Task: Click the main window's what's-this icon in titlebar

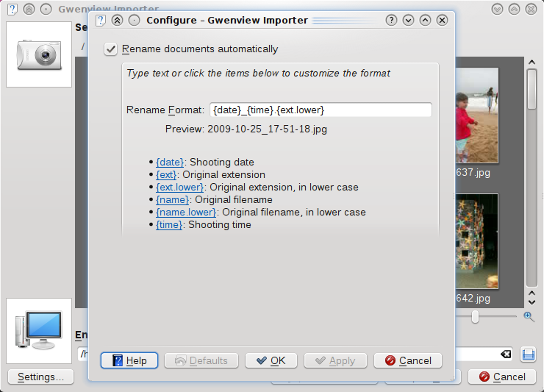Action: [12, 9]
